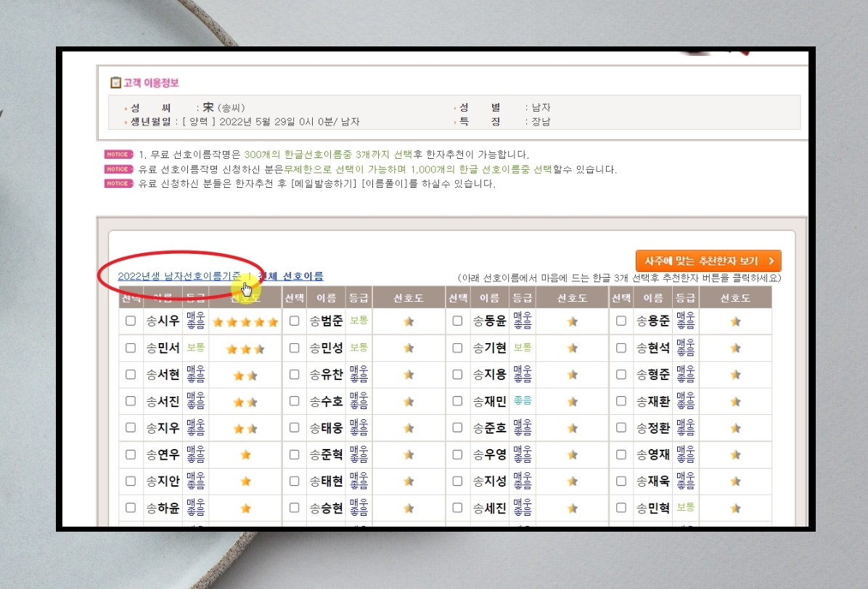Check the 송재욱 checkbox
868x589 pixels.
tap(621, 481)
